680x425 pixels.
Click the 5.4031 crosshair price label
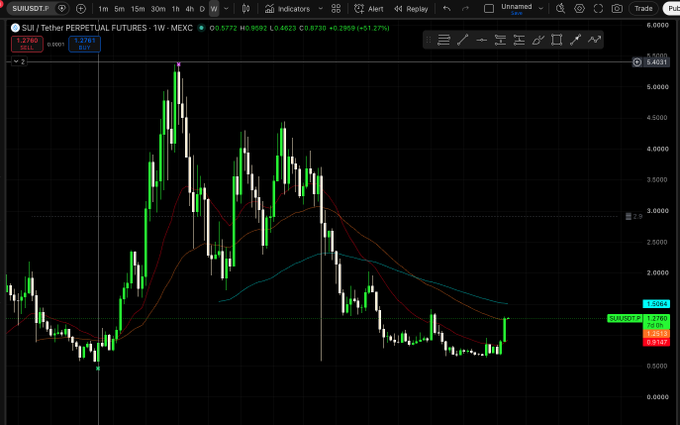(x=657, y=62)
